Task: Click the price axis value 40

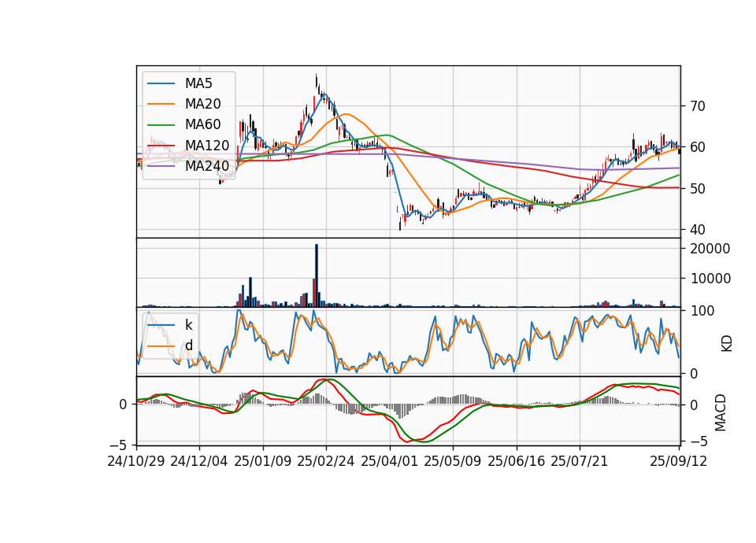Action: click(x=698, y=231)
